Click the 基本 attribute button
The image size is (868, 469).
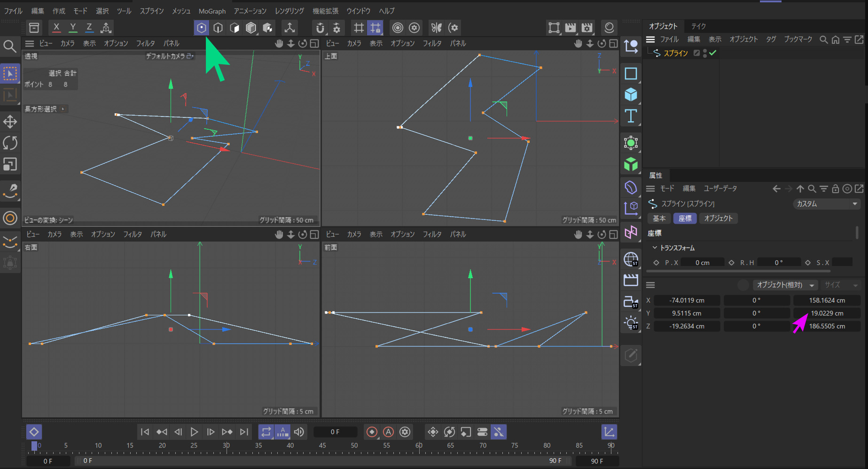point(659,219)
